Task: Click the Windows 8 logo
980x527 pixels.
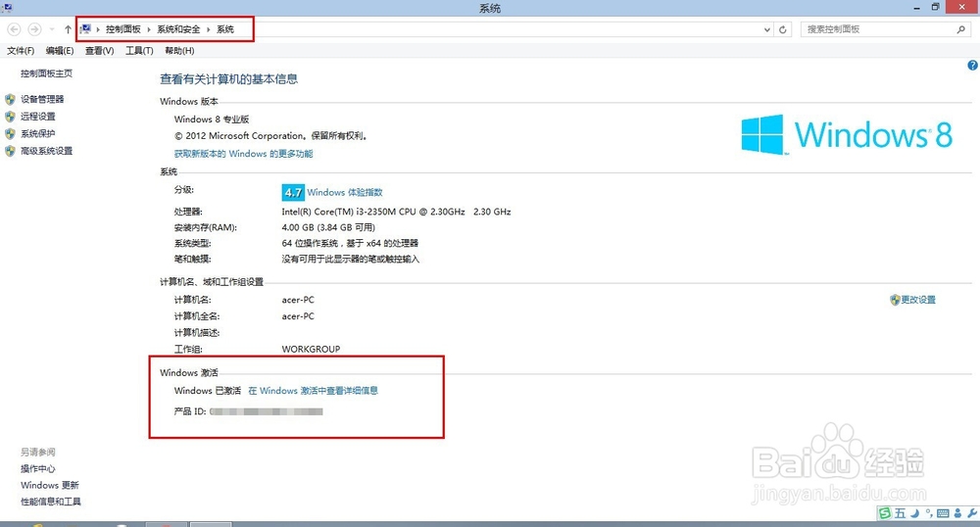Action: pos(847,134)
